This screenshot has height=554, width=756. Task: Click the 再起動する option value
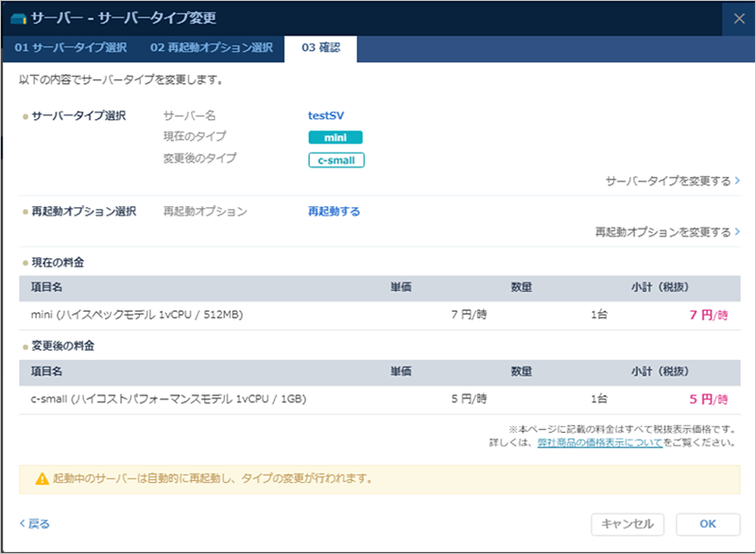334,212
